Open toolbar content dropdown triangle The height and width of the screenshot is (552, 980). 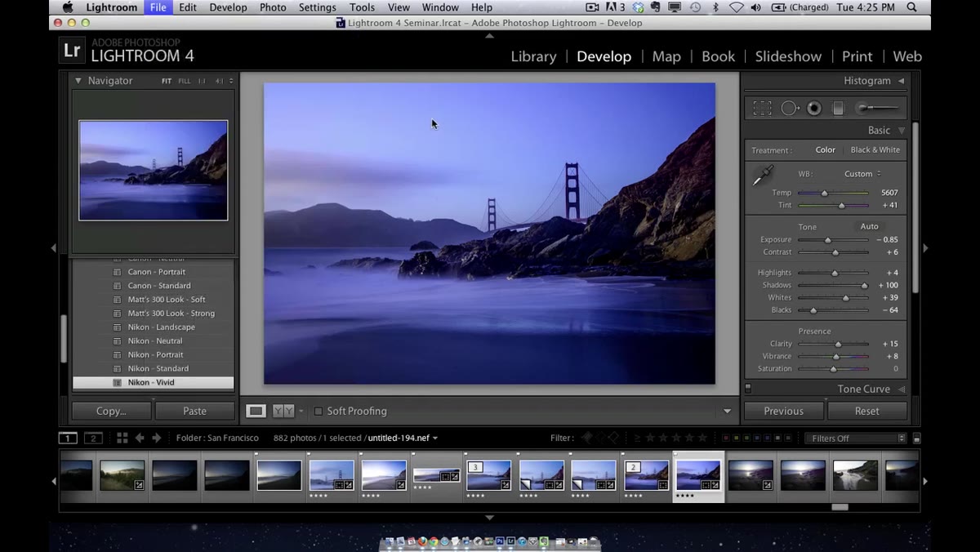tap(727, 412)
